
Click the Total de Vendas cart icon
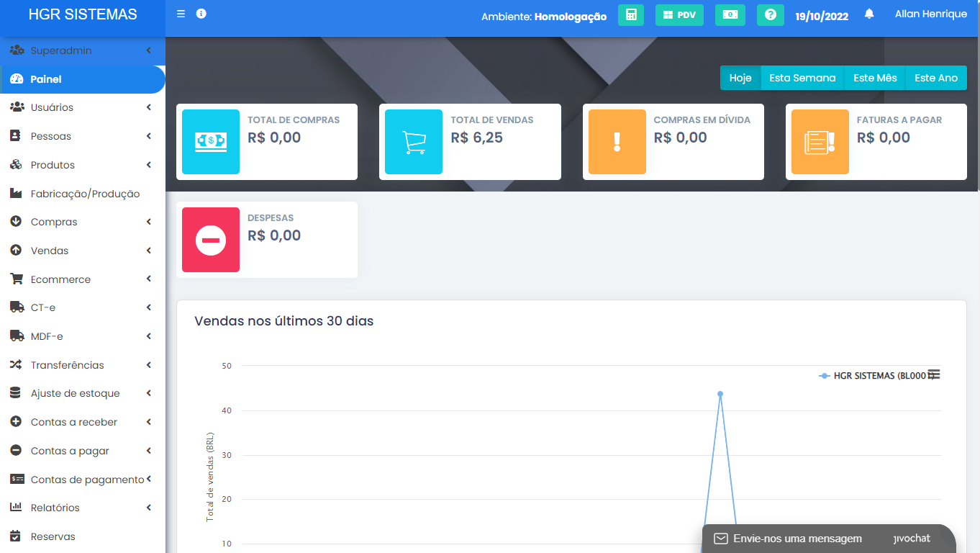(414, 142)
